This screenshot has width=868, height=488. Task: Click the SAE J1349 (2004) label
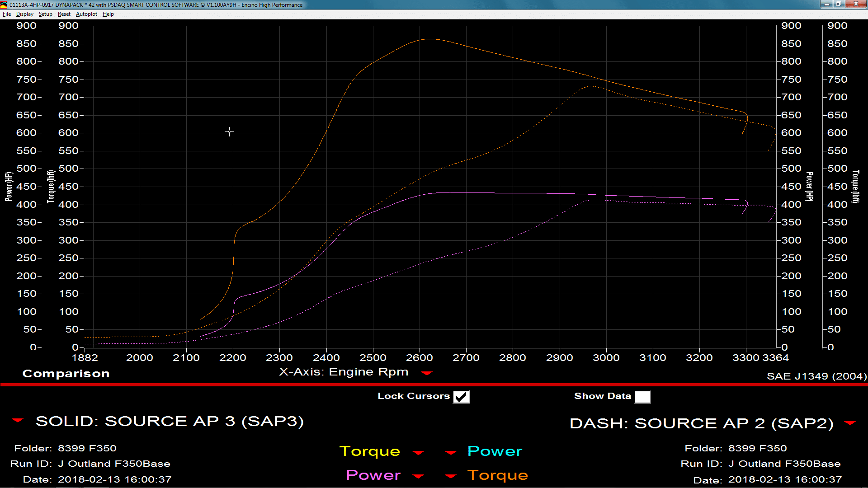(816, 376)
